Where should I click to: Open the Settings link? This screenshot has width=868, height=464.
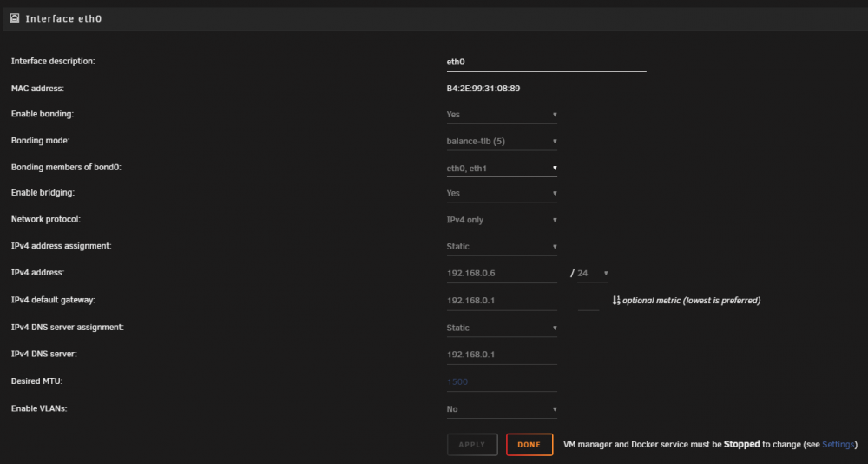point(838,445)
